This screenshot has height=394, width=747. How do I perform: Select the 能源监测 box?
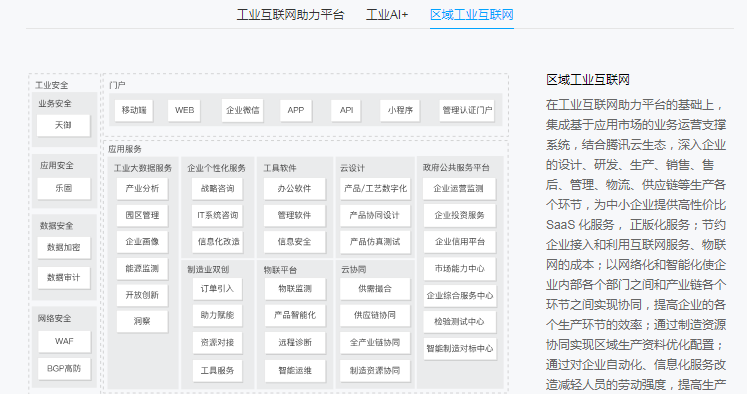142,269
